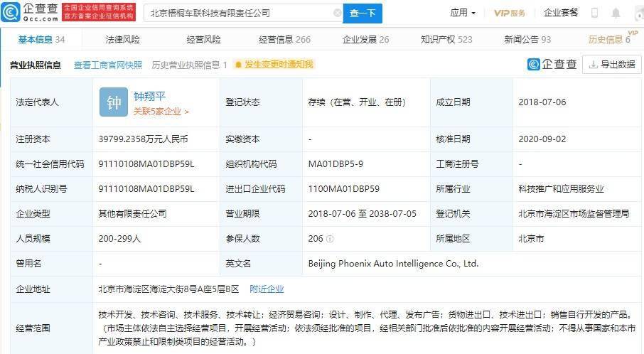Click establishment date 2018-07-06
The height and width of the screenshot is (354, 644).
[x=542, y=102]
